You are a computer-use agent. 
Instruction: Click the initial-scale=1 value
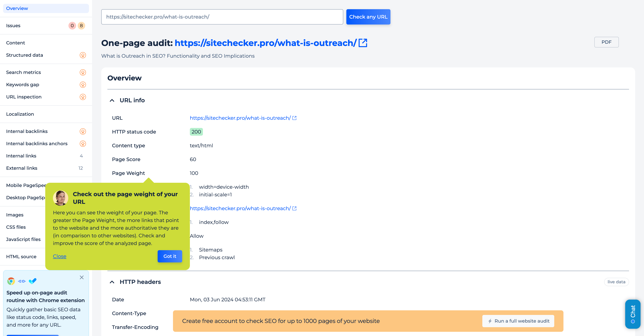(215, 195)
